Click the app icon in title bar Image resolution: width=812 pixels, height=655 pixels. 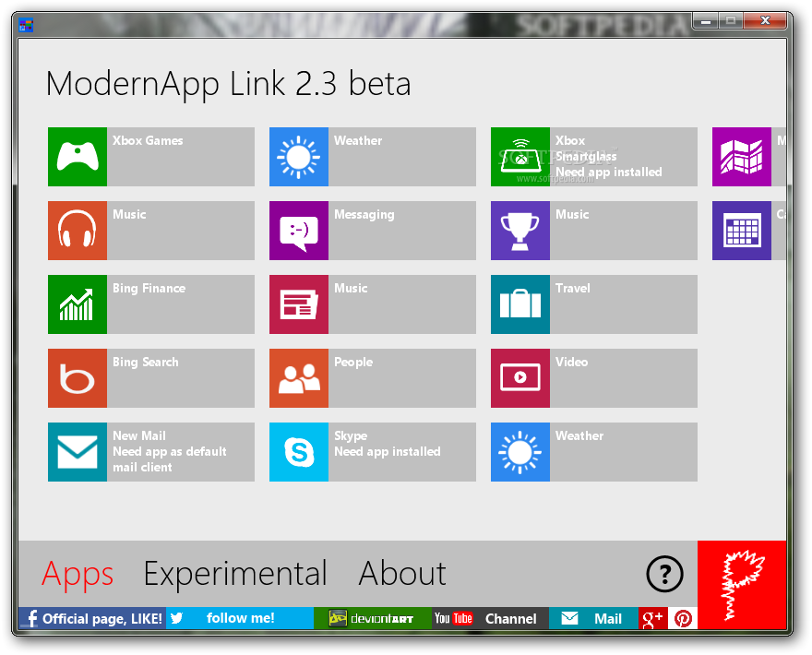click(x=26, y=24)
